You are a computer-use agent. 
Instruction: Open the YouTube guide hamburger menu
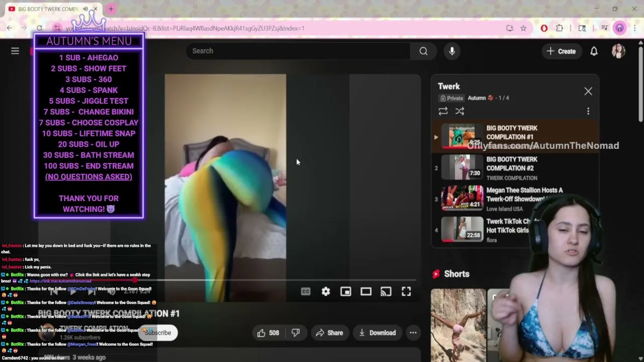coord(15,51)
